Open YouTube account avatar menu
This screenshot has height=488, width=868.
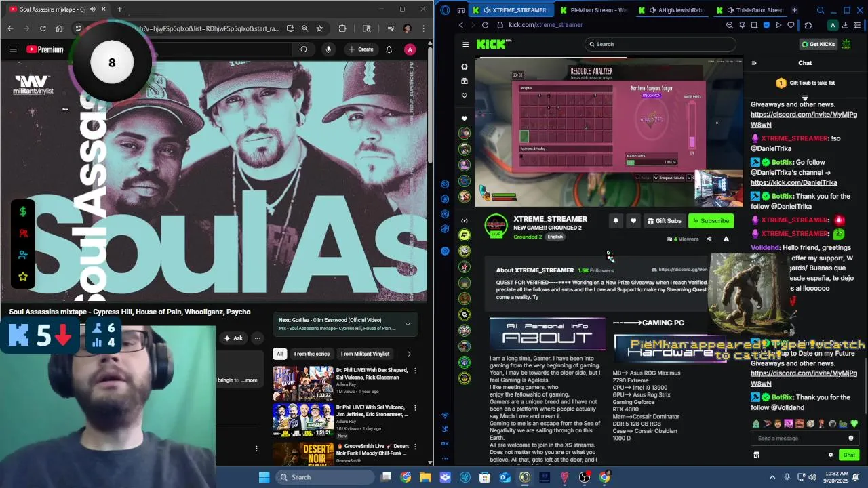click(x=410, y=49)
